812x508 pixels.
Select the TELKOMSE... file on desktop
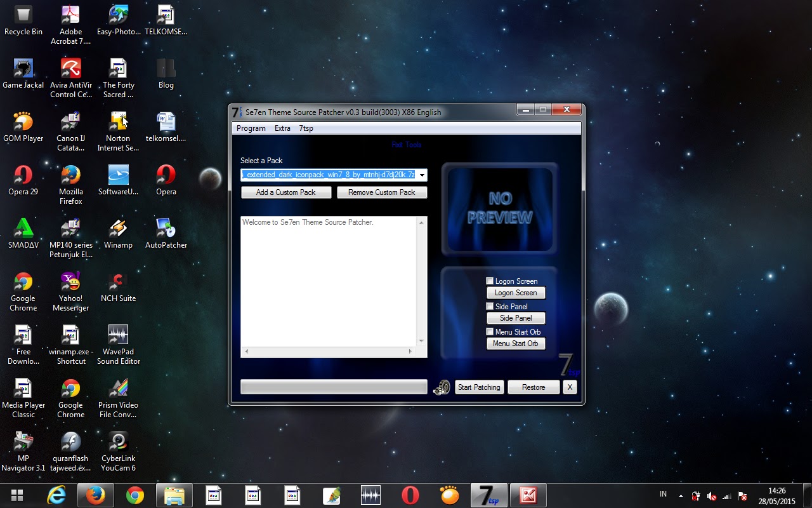[x=166, y=20]
